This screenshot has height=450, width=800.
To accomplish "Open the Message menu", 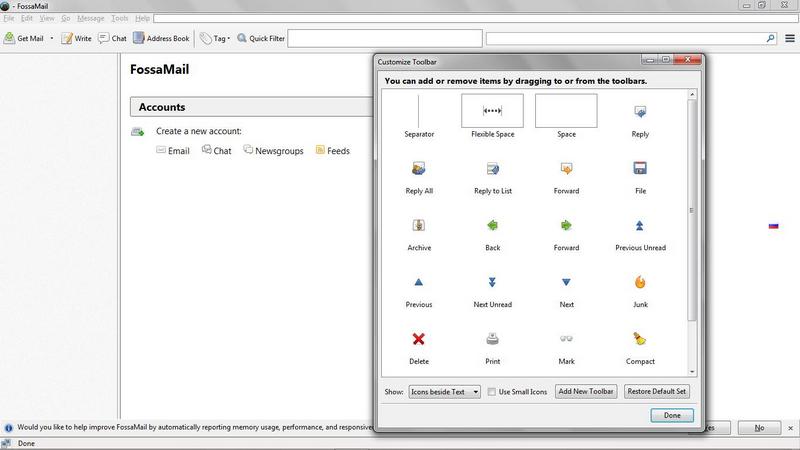I will pyautogui.click(x=90, y=18).
